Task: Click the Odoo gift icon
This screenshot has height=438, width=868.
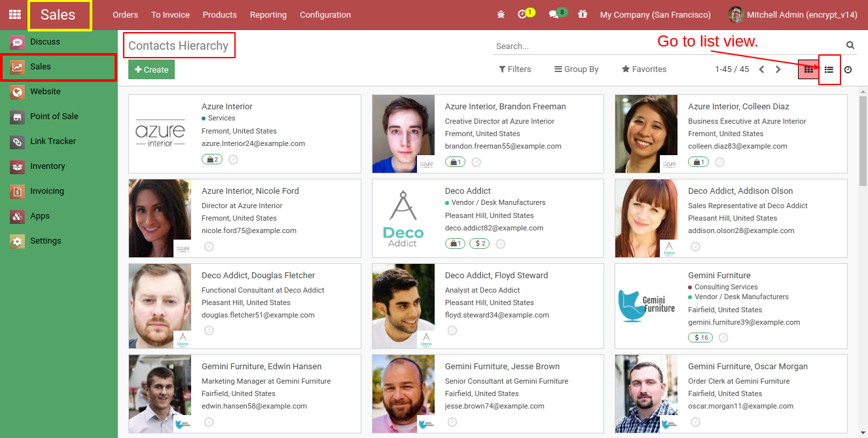Action: coord(582,14)
